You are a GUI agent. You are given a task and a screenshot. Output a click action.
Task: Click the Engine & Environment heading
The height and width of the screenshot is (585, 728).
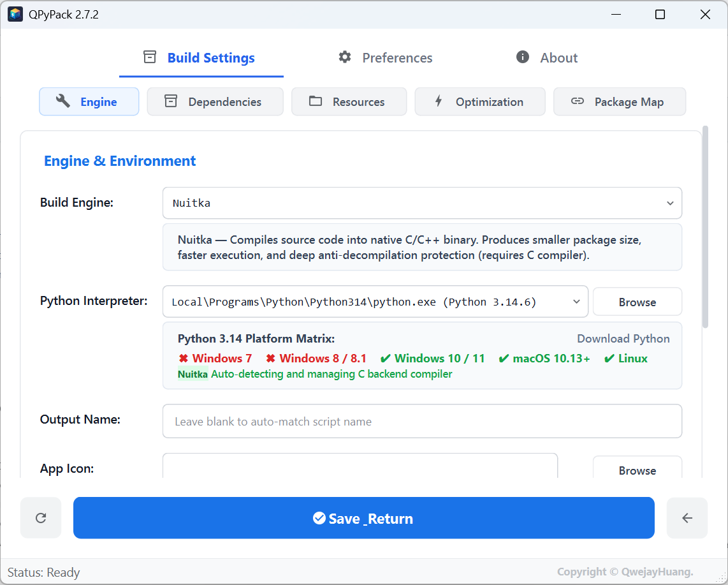(x=120, y=161)
